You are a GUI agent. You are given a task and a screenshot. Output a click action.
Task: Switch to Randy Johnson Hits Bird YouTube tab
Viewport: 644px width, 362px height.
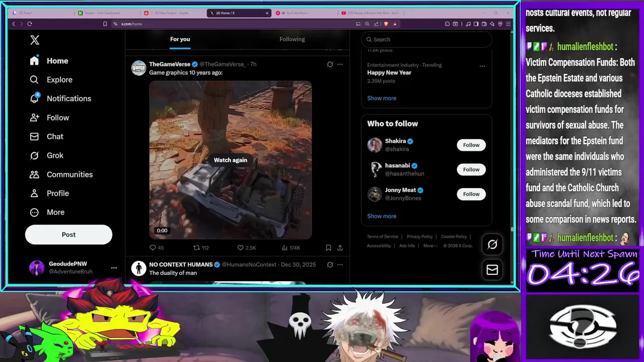pos(370,13)
